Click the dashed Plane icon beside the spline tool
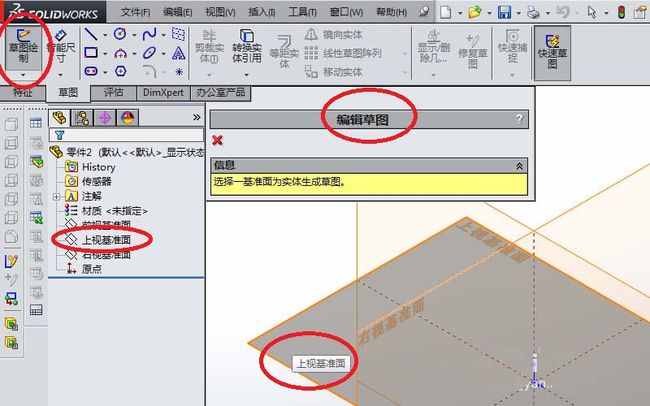 (x=179, y=34)
